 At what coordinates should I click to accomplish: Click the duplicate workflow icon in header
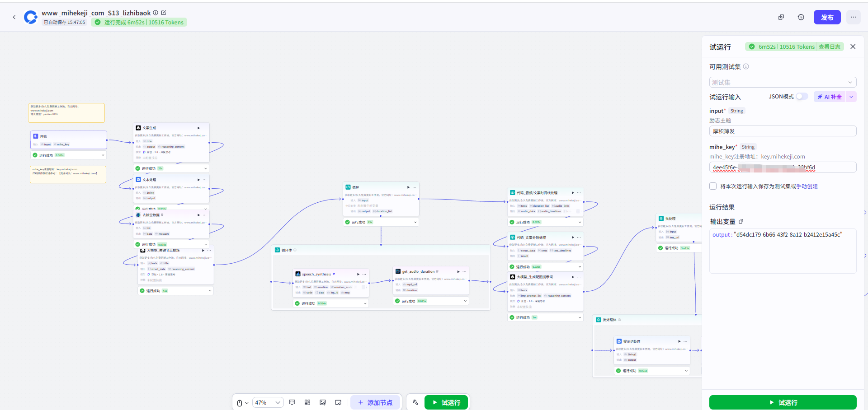point(781,17)
